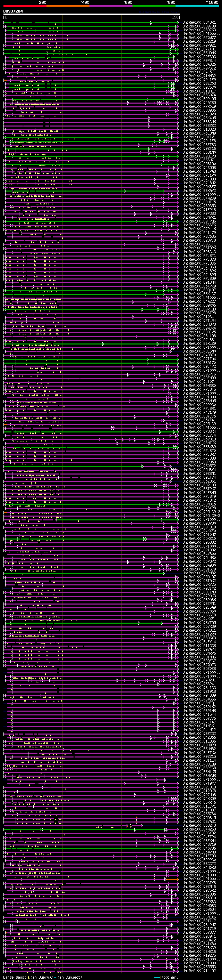
Task: Click the UniRef100_A0N015 label
Action: tap(199, 504)
